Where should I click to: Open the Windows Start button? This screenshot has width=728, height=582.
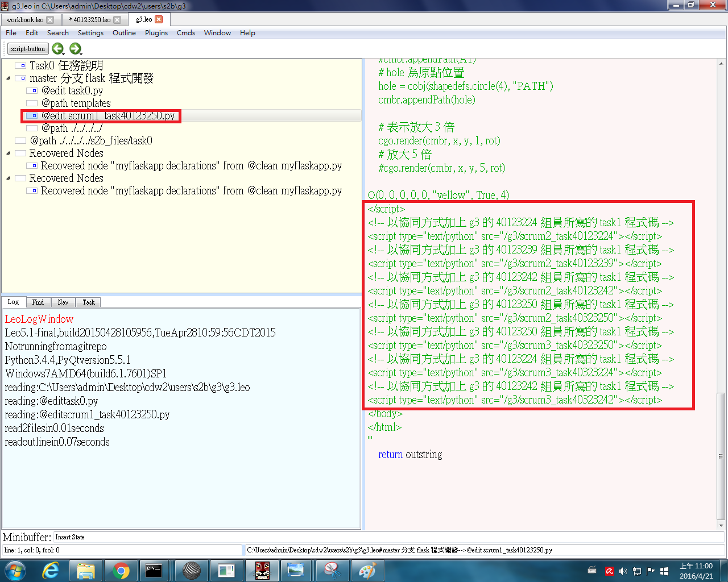click(14, 571)
